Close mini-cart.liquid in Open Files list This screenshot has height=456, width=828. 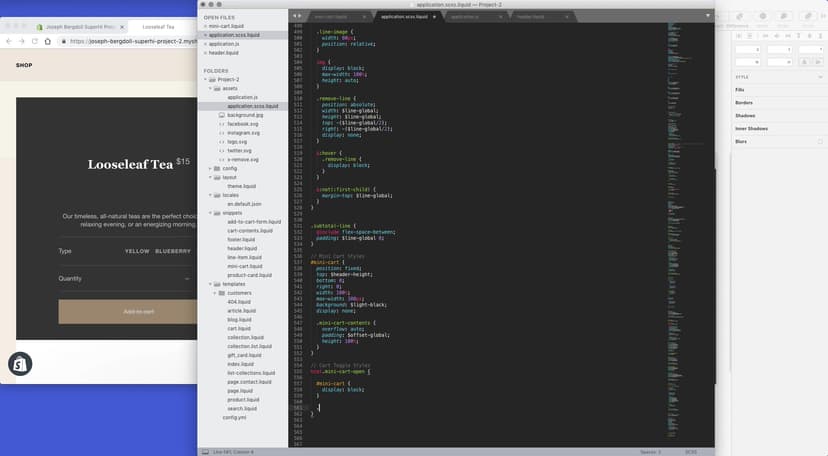205,26
